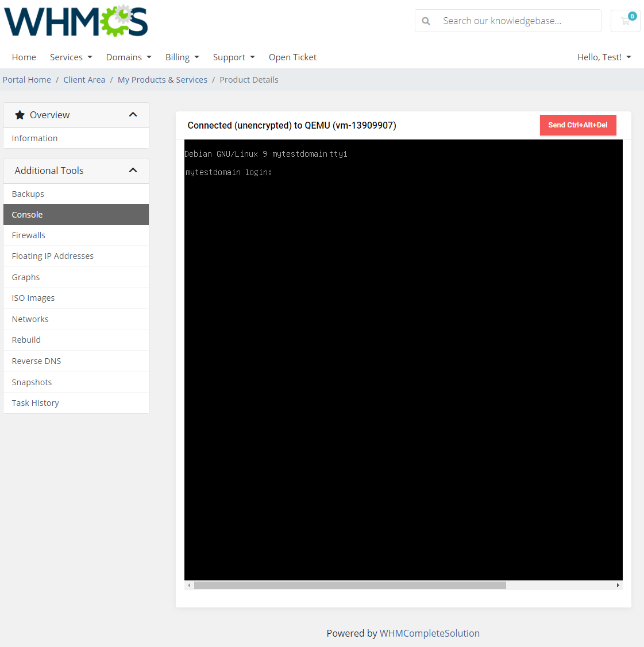
Task: Open the shopping cart icon
Action: click(626, 21)
